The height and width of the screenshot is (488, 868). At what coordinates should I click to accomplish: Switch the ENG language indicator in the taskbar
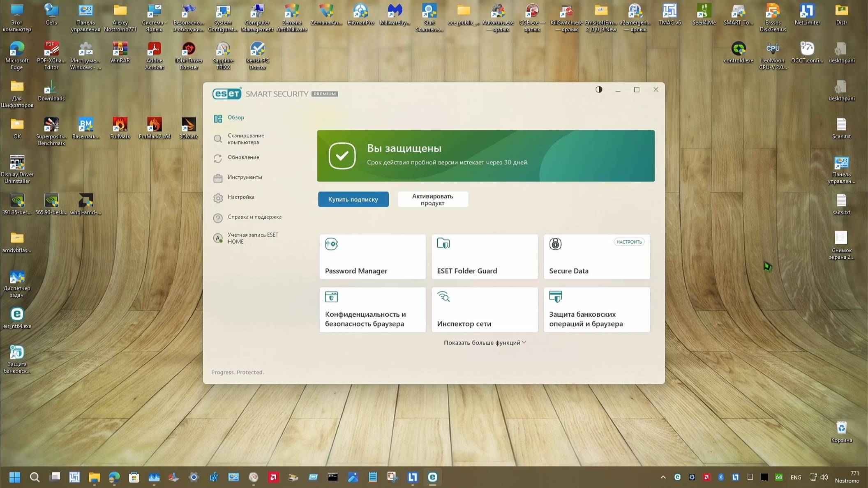click(796, 477)
